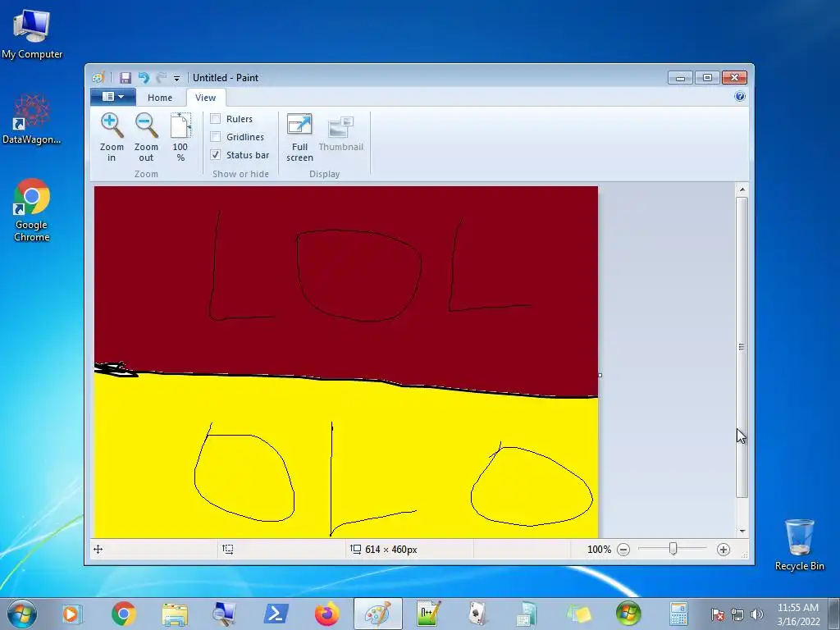Click the Zoom out magnifier icon

click(x=146, y=126)
